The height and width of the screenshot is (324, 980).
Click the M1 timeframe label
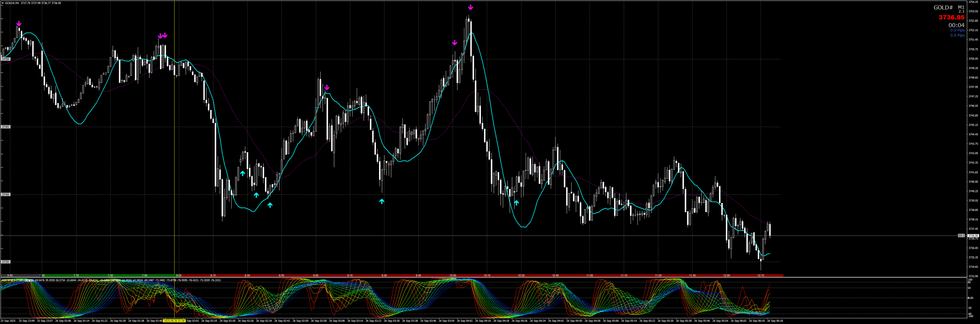[x=961, y=7]
